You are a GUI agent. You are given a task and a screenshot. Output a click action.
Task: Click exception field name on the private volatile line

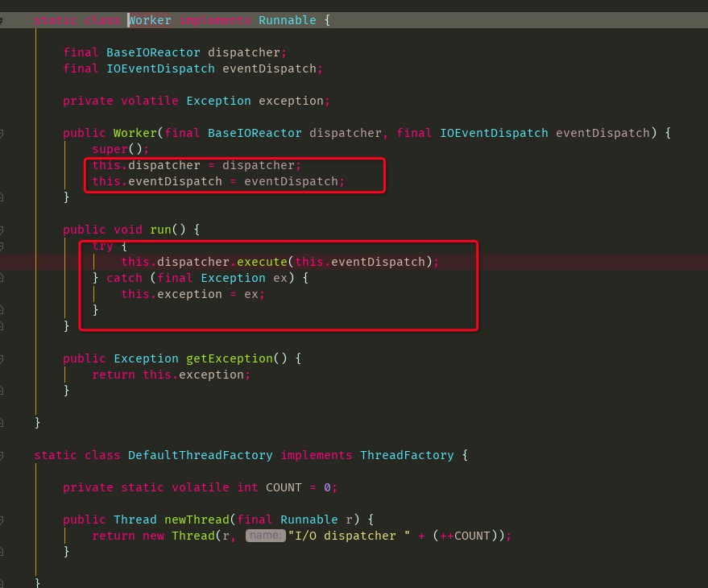coord(291,101)
